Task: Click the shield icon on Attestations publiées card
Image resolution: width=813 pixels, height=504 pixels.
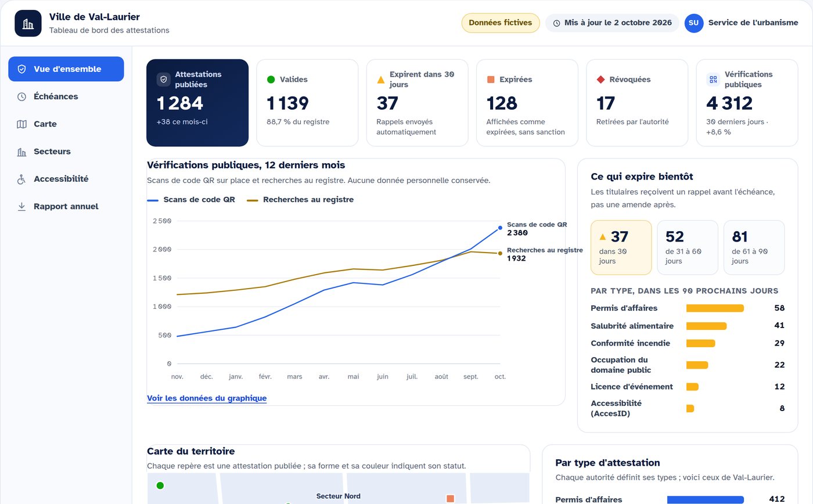Action: pyautogui.click(x=164, y=80)
